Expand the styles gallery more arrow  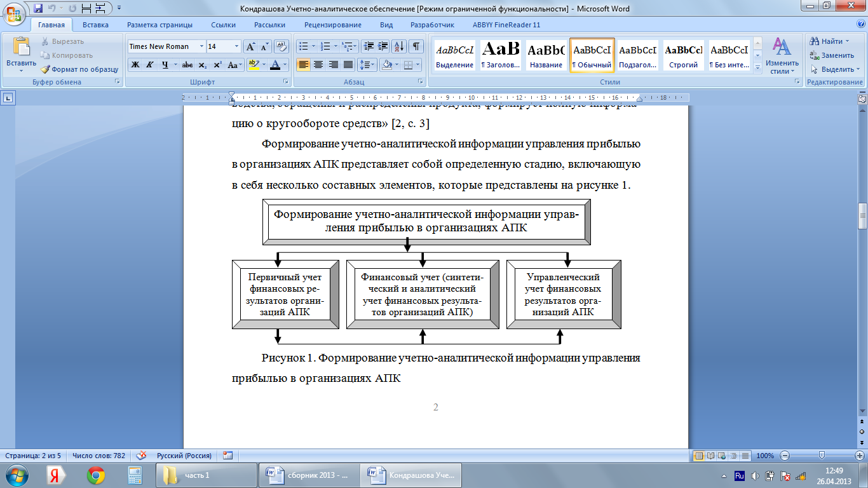point(757,67)
